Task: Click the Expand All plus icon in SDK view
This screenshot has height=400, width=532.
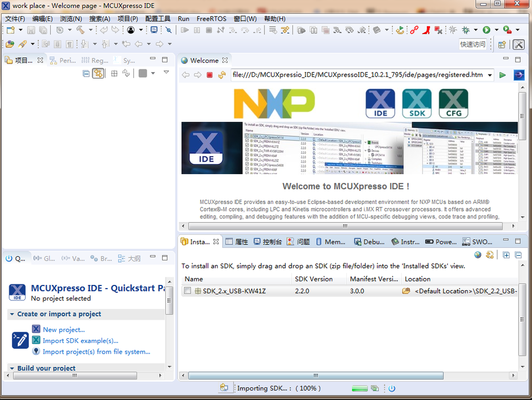Action: (x=506, y=255)
